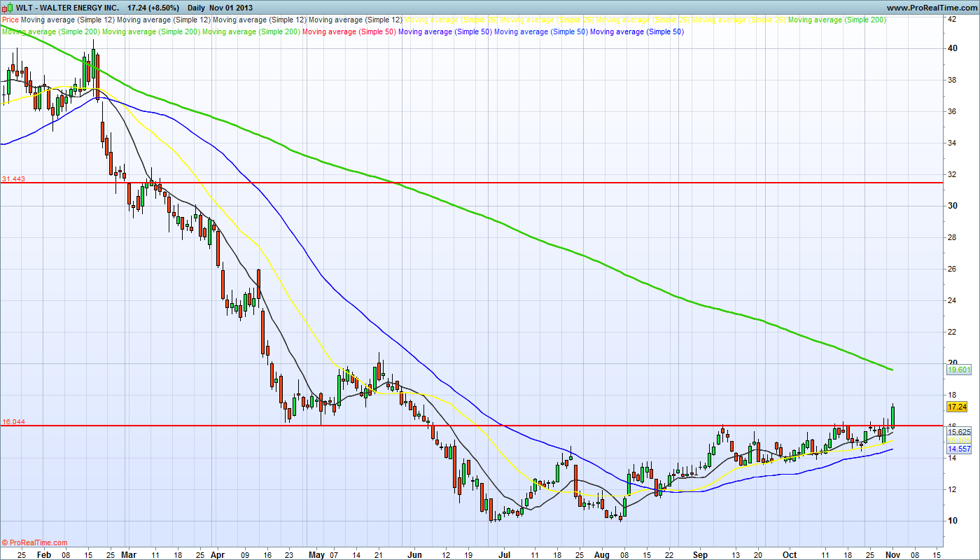Click the orange 17.24 current price tag
The width and height of the screenshot is (980, 560).
tap(957, 407)
